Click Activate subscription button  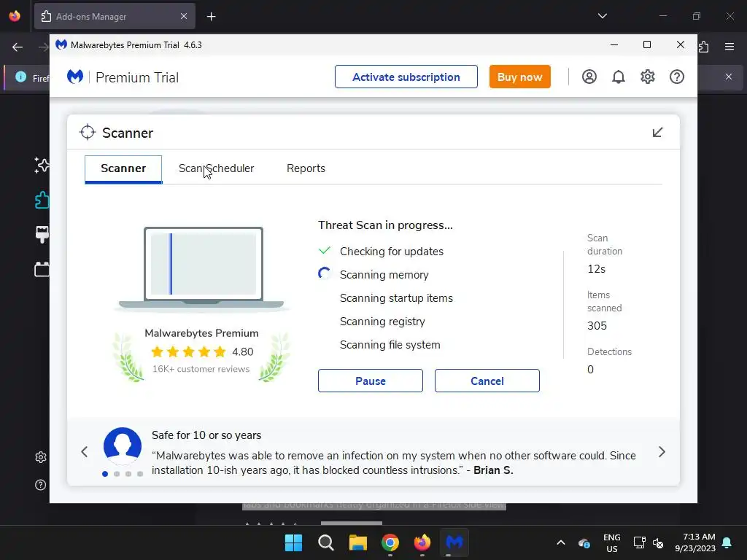406,77
